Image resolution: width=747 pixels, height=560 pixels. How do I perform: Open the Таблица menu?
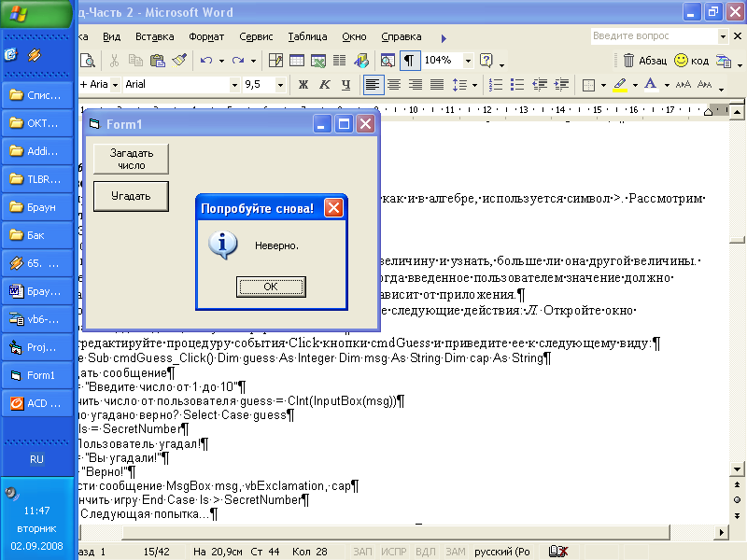click(307, 36)
